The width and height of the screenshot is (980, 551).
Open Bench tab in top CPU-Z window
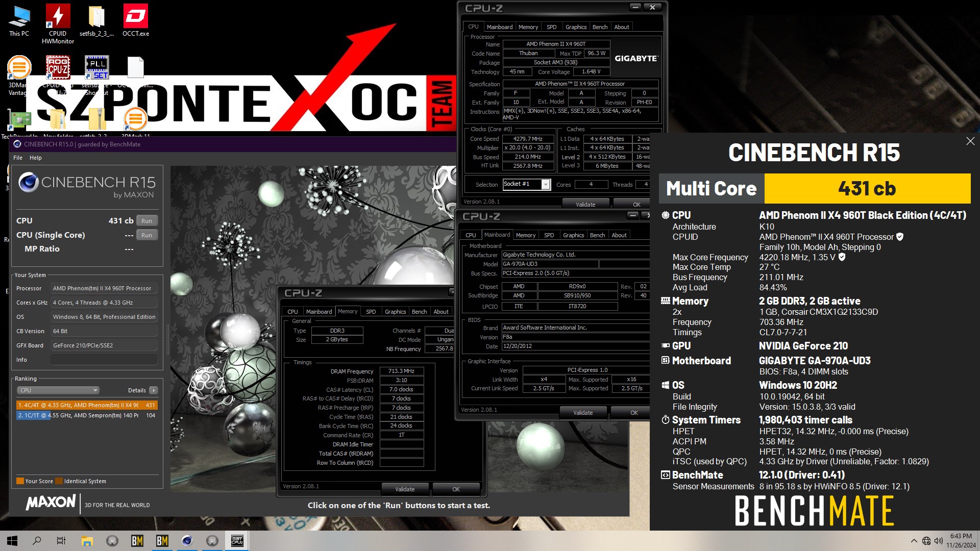600,27
